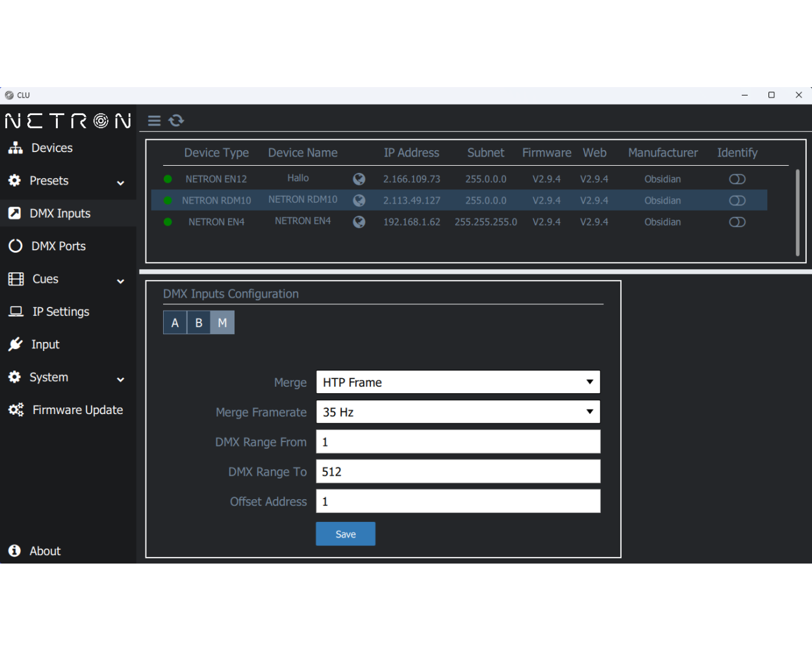The image size is (812, 650).
Task: Click the DMX Range From field
Action: pyautogui.click(x=458, y=442)
